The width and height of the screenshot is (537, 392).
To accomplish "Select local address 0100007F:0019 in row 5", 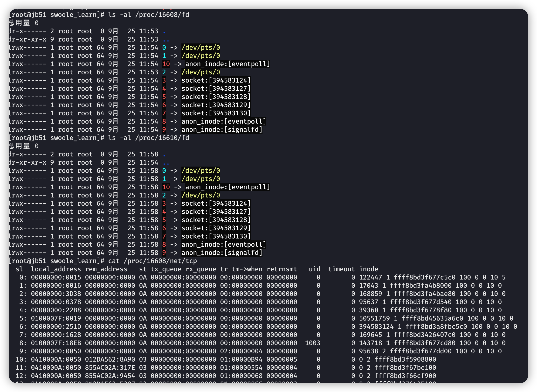I will tap(56, 318).
